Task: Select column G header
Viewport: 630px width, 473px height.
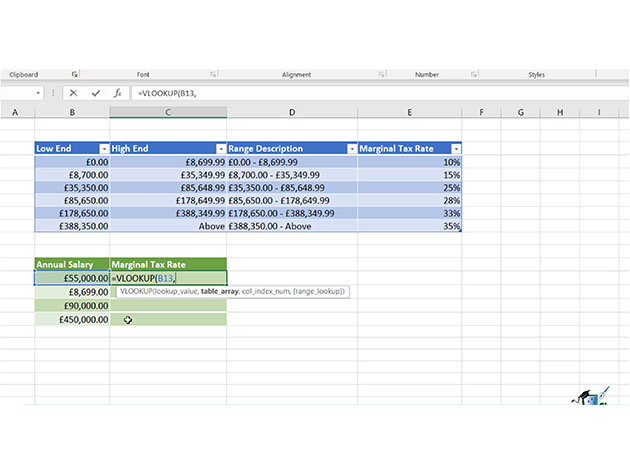Action: [x=521, y=113]
